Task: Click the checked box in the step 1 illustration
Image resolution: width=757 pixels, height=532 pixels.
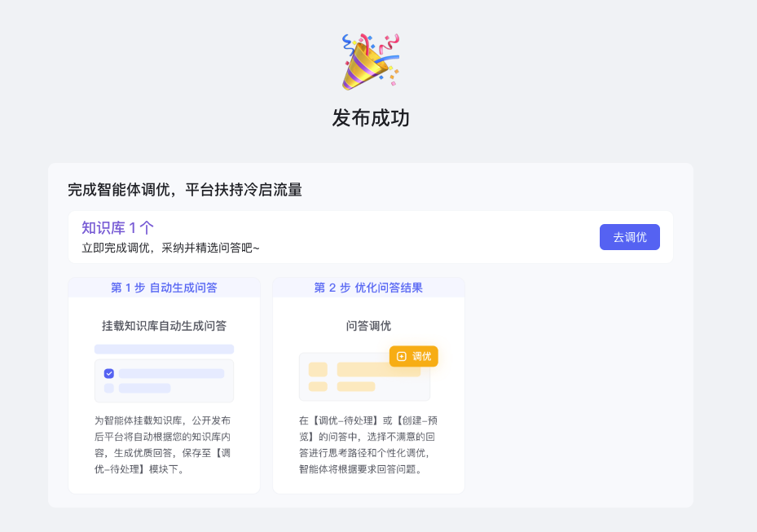Action: coord(108,373)
